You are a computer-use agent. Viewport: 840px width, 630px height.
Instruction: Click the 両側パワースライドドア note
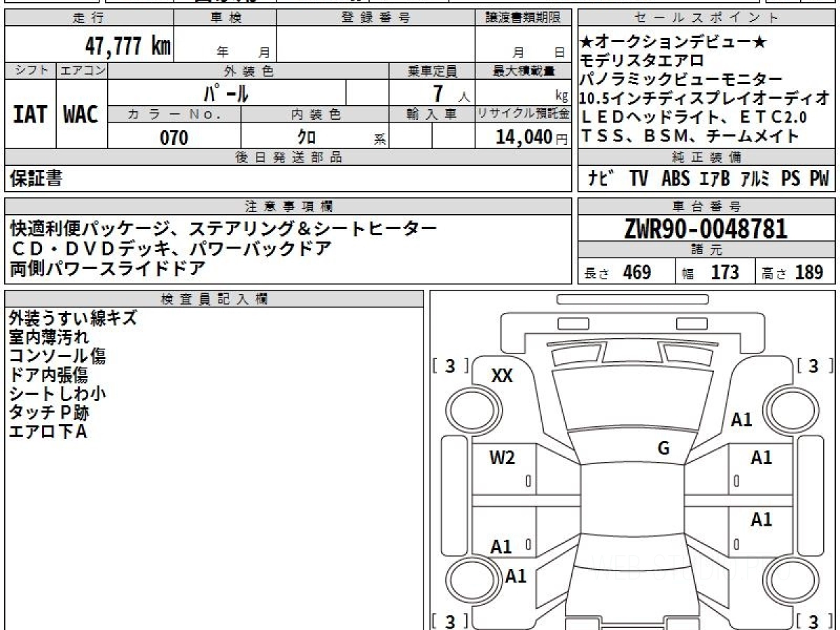(x=107, y=267)
